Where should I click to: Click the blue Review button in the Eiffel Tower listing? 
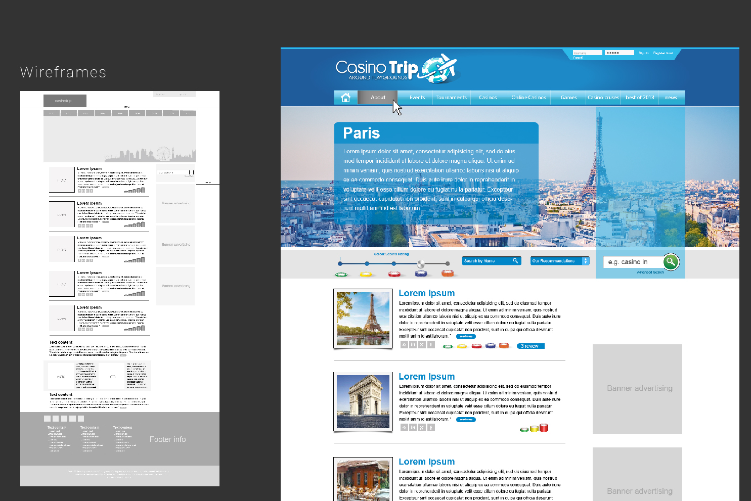point(530,346)
